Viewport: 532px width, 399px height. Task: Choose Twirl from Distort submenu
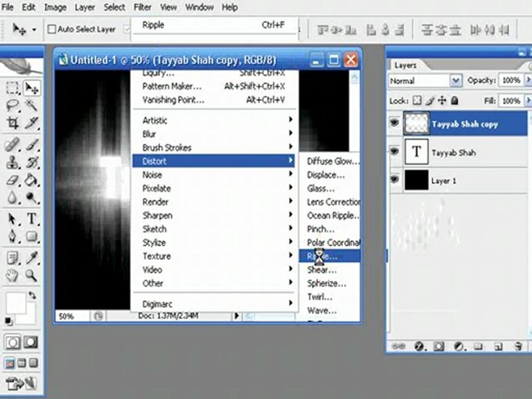point(329,296)
